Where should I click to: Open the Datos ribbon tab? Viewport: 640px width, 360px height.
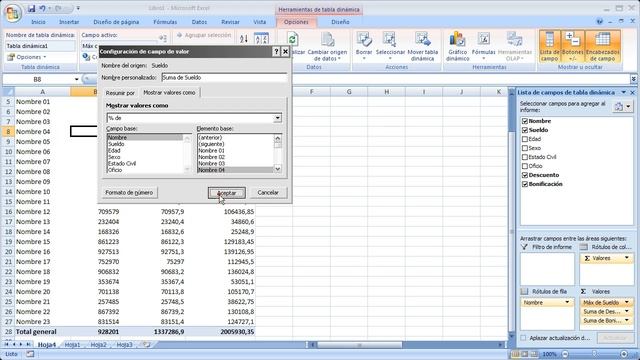(x=199, y=22)
